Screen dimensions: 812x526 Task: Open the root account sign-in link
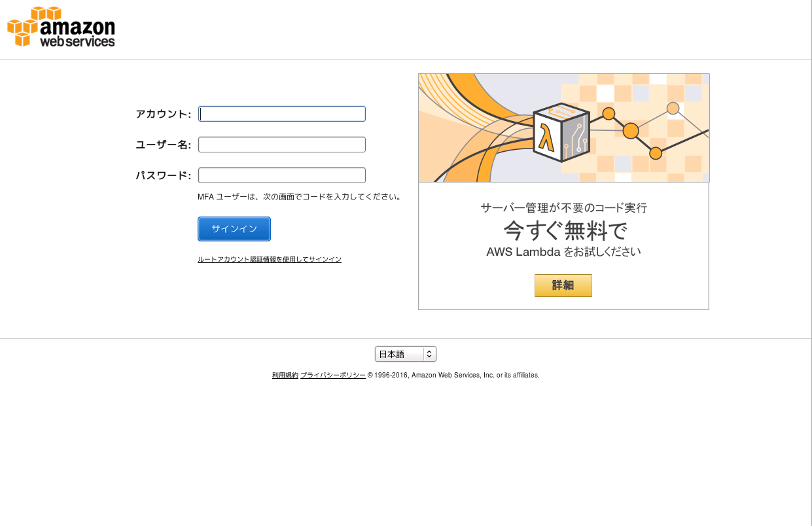coord(270,260)
